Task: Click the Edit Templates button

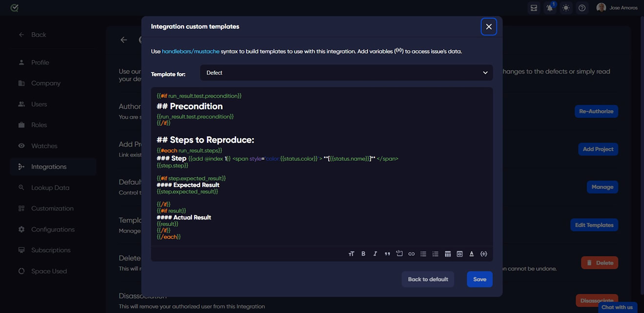Action: pyautogui.click(x=594, y=225)
